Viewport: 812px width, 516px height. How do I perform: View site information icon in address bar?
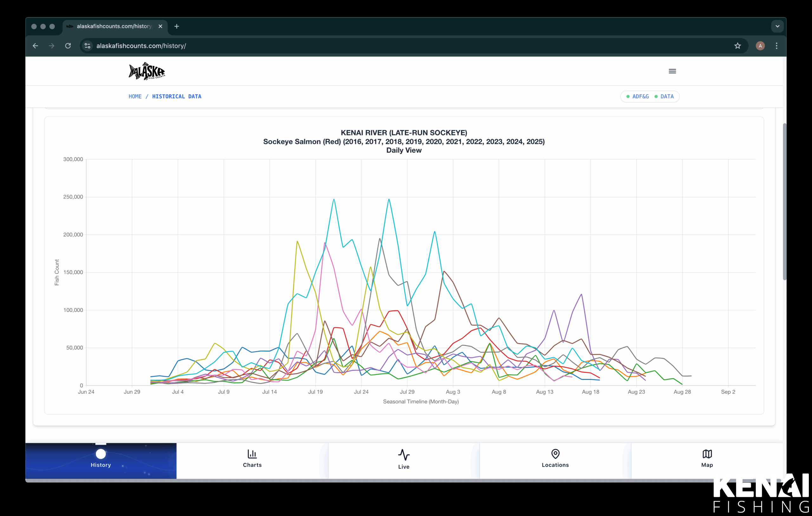[88, 46]
